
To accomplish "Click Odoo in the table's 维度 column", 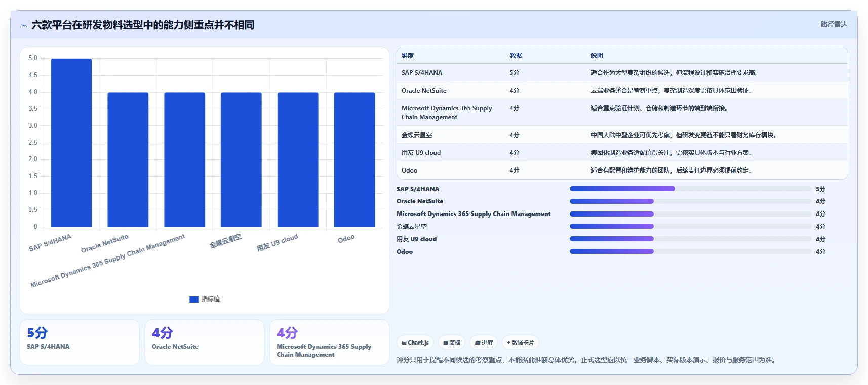I will [410, 170].
